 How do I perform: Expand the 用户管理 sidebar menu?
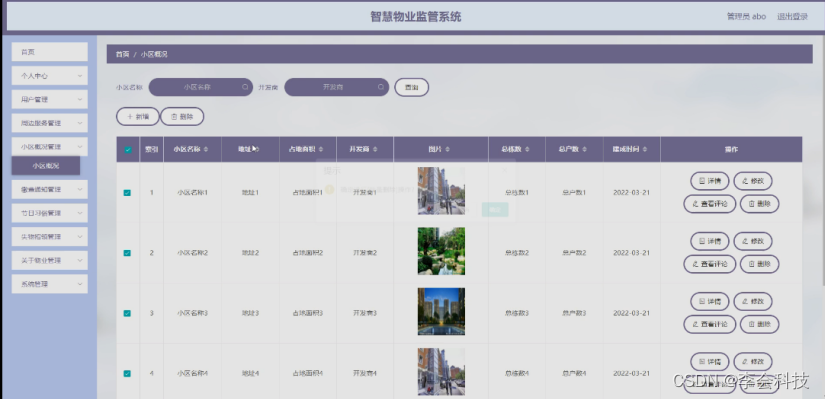[x=49, y=99]
